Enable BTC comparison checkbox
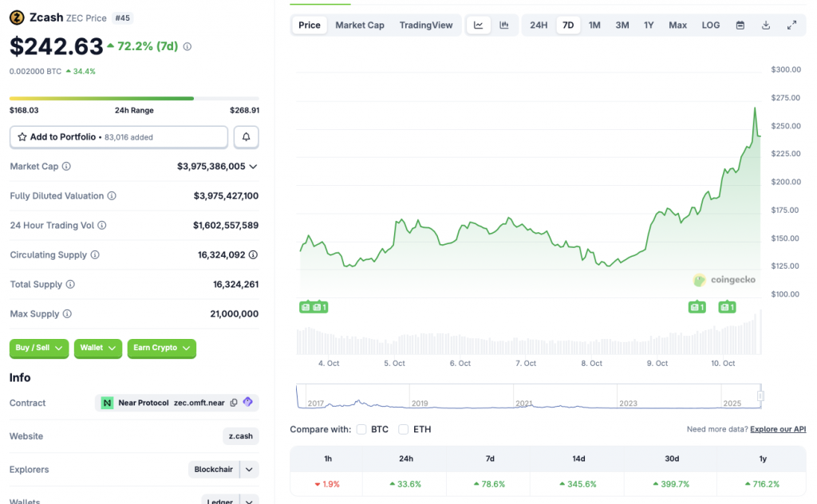817x504 pixels. (x=361, y=429)
